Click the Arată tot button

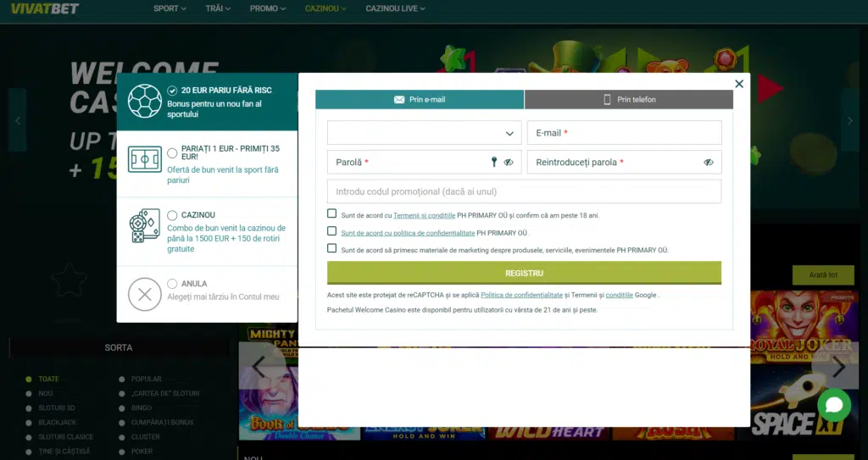click(x=822, y=275)
